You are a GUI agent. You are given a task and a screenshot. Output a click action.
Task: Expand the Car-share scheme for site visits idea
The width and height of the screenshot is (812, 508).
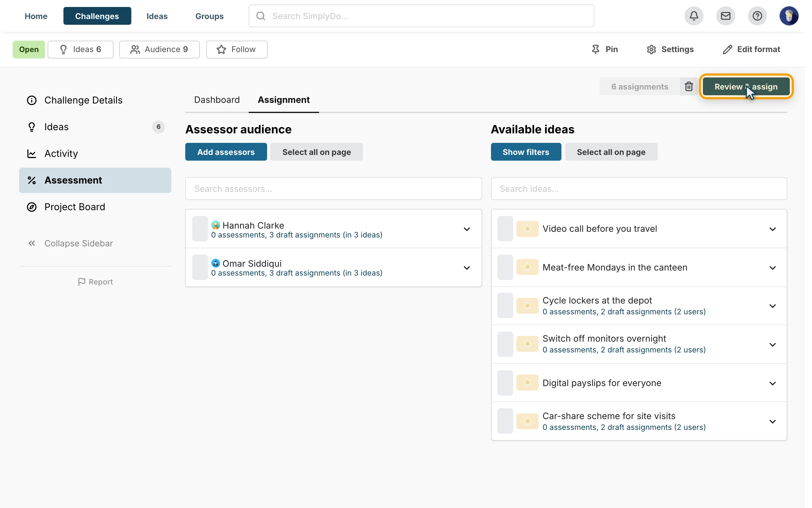[x=772, y=422]
